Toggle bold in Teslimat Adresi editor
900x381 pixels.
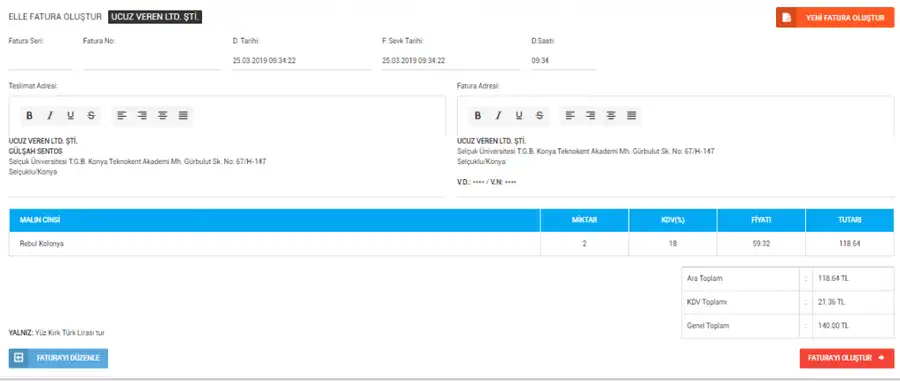click(x=29, y=116)
